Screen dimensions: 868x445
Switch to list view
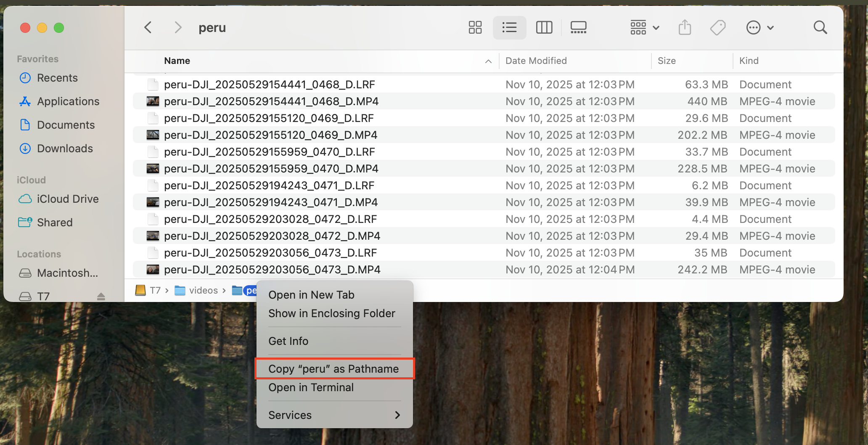pyautogui.click(x=509, y=28)
